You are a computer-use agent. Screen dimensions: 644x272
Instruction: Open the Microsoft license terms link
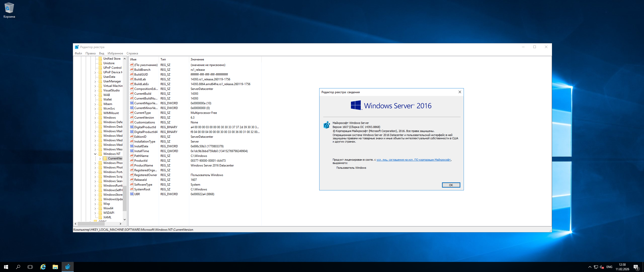tap(413, 160)
